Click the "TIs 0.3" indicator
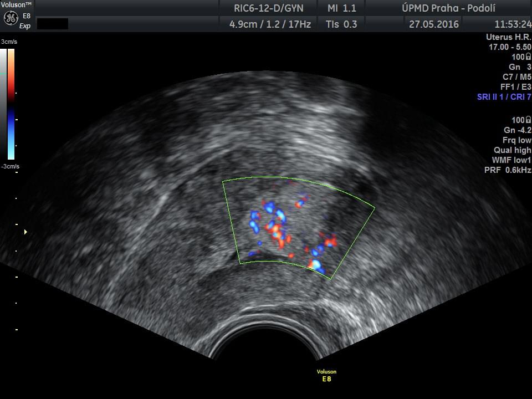The width and height of the screenshot is (532, 399). pyautogui.click(x=341, y=24)
